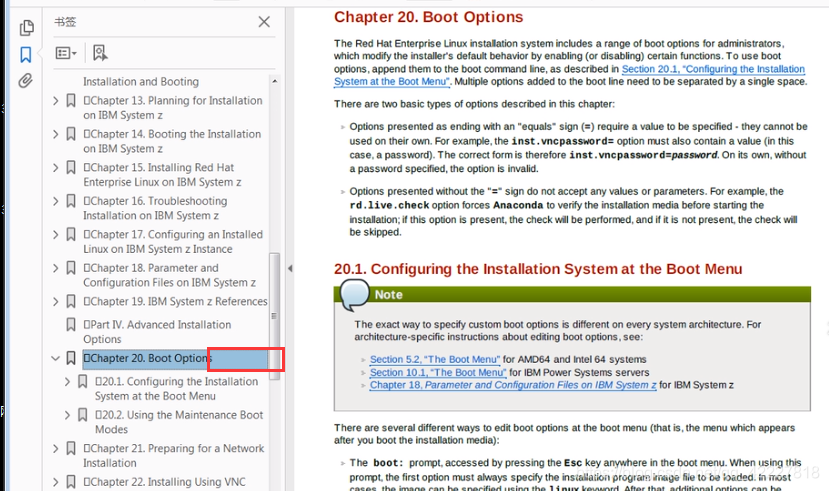
Task: Click bookmark icon beside 20.2 entry
Action: tap(82, 415)
